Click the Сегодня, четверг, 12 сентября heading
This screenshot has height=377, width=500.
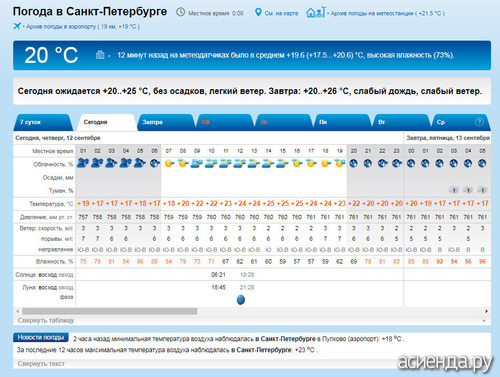pyautogui.click(x=58, y=138)
